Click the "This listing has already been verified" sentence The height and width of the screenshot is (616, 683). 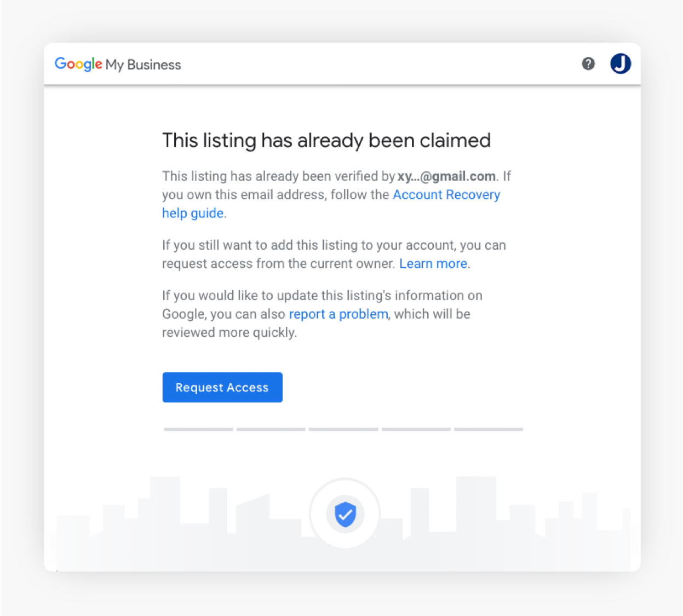click(278, 176)
